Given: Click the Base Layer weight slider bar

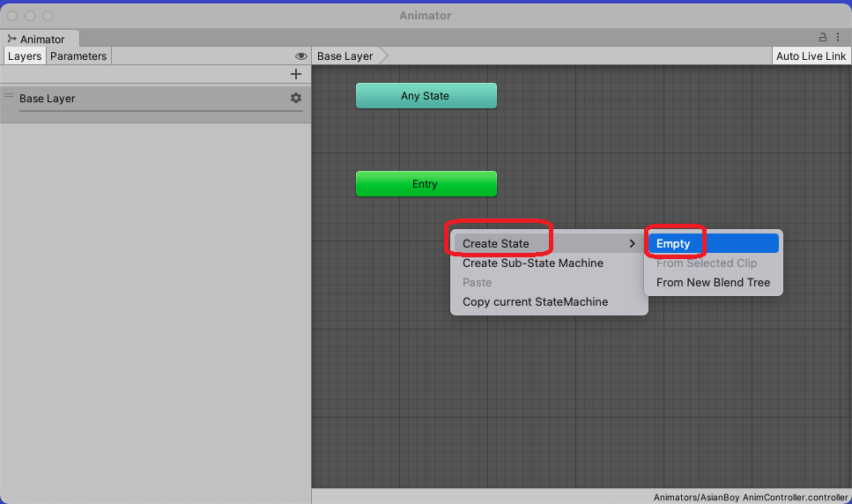Looking at the screenshot, I should click(x=160, y=111).
